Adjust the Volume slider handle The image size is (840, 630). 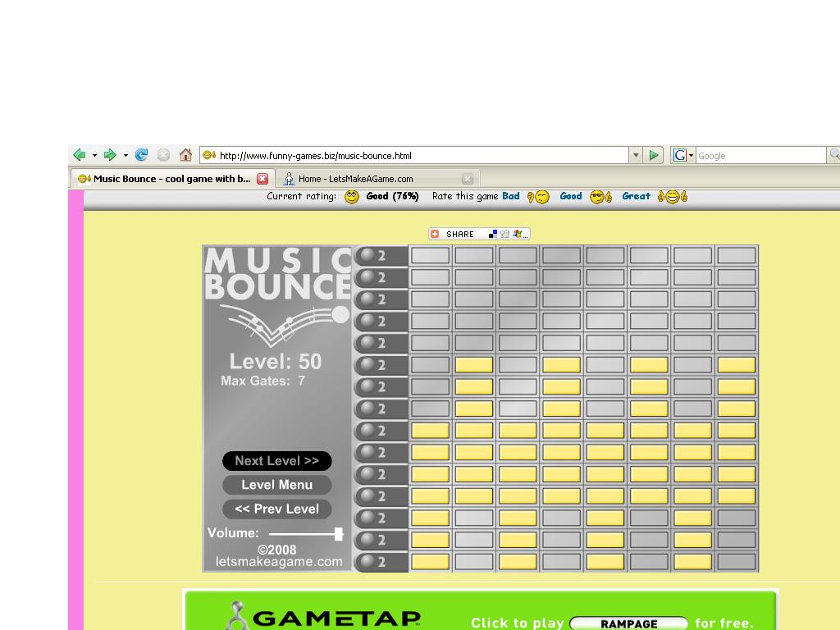pyautogui.click(x=337, y=533)
